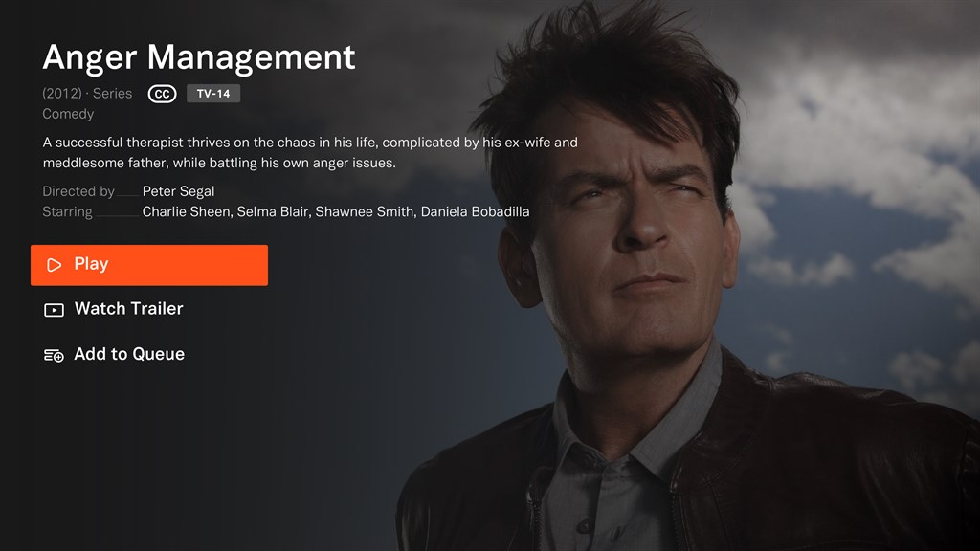The image size is (980, 551).
Task: Click the orange Play button
Action: (149, 265)
